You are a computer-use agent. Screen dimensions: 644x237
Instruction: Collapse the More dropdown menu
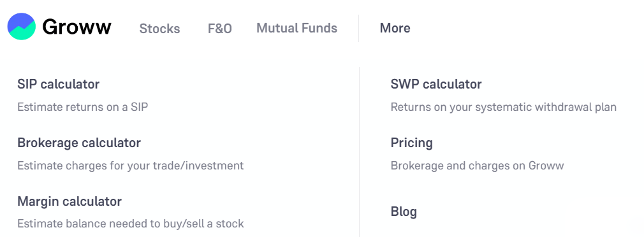tap(395, 28)
